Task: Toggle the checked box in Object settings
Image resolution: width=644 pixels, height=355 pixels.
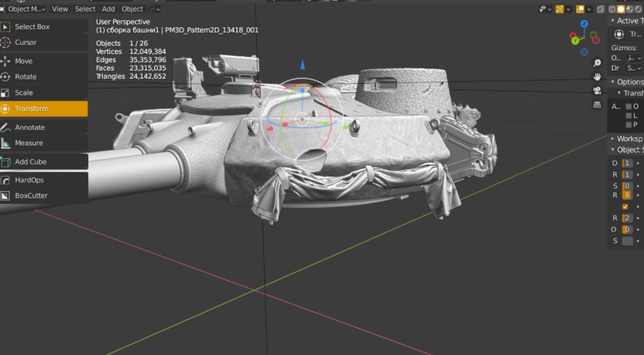Action: click(625, 206)
